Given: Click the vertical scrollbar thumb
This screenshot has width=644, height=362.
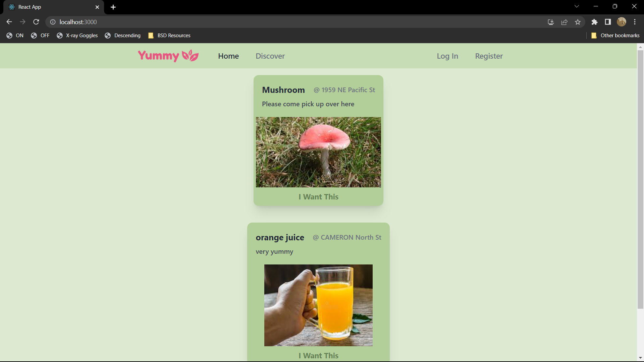Looking at the screenshot, I should point(640,179).
